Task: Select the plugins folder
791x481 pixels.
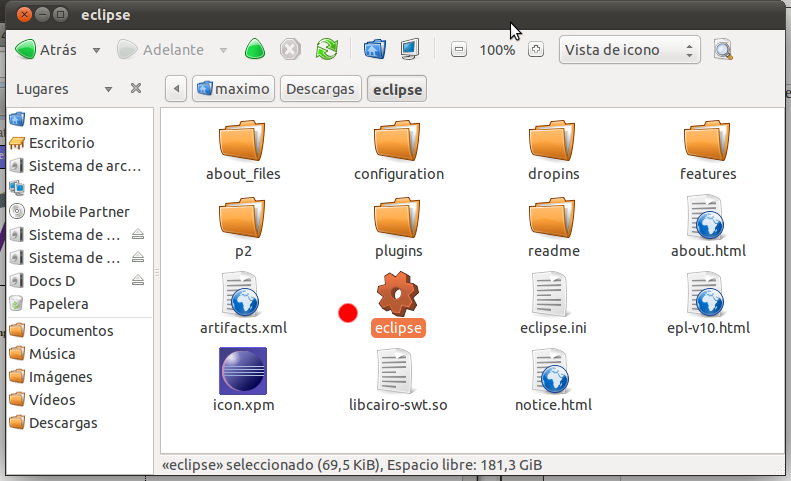Action: pyautogui.click(x=398, y=228)
